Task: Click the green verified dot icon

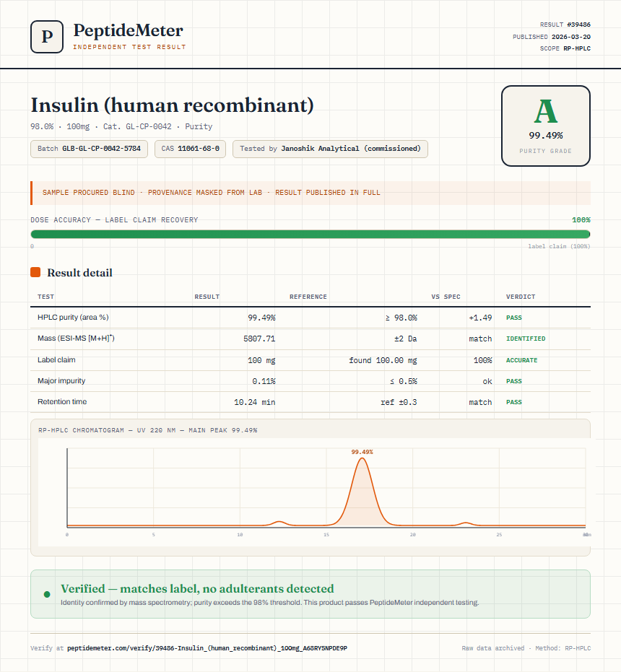Action: tap(47, 594)
